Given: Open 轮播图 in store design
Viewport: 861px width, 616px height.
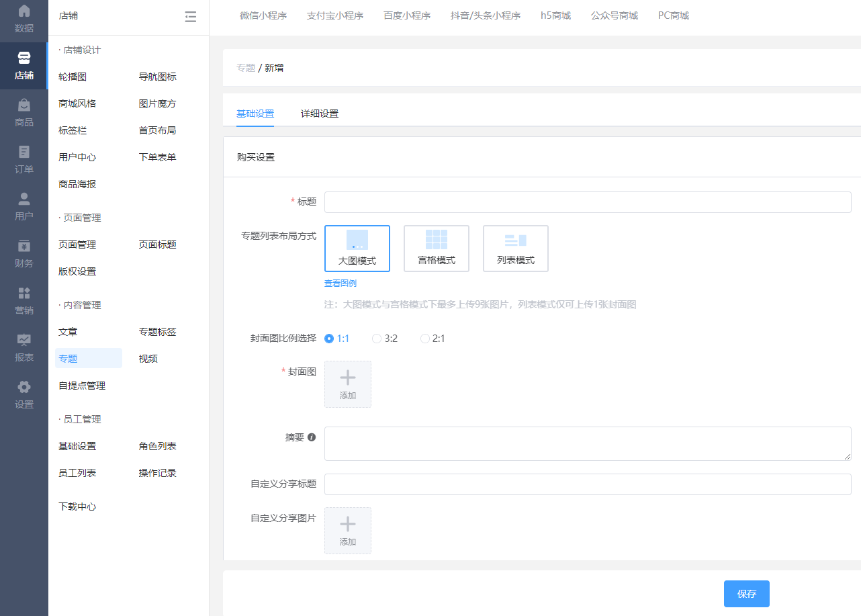Looking at the screenshot, I should [x=73, y=77].
